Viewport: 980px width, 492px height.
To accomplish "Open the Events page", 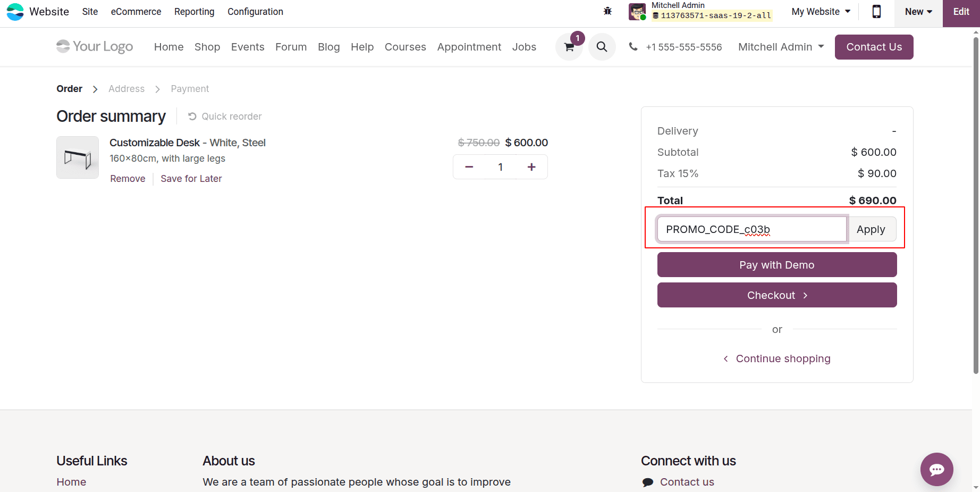I will click(x=248, y=47).
